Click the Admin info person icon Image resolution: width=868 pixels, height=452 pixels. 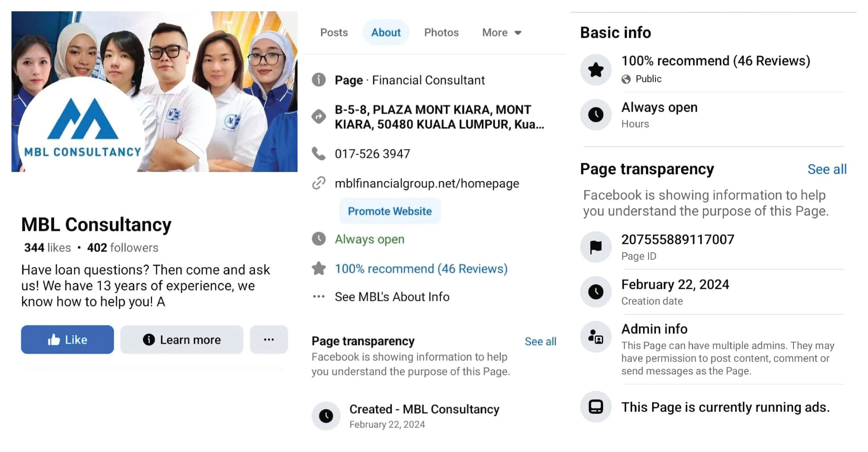(x=595, y=336)
